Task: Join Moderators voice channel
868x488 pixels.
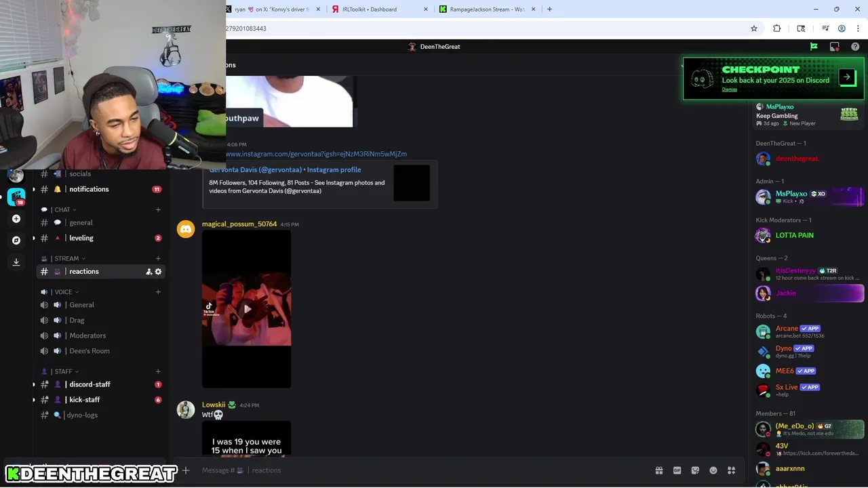Action: [101, 335]
